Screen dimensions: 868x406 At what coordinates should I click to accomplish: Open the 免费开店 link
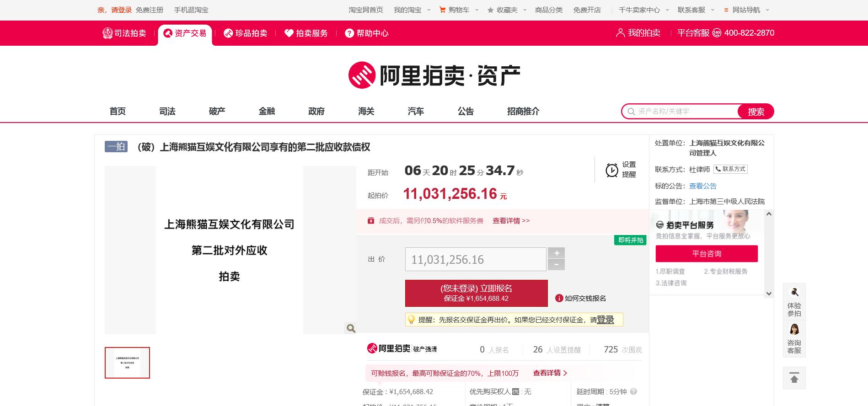tap(587, 10)
